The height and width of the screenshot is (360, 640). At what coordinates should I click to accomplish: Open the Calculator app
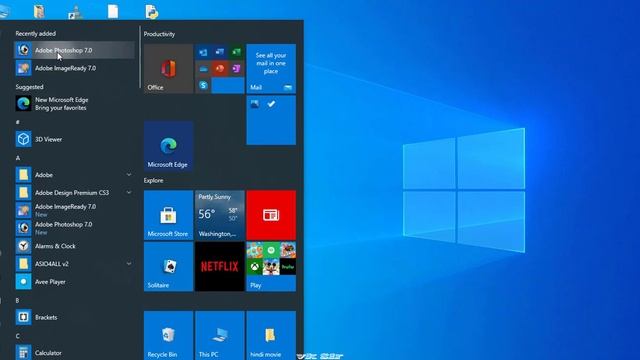(x=74, y=353)
